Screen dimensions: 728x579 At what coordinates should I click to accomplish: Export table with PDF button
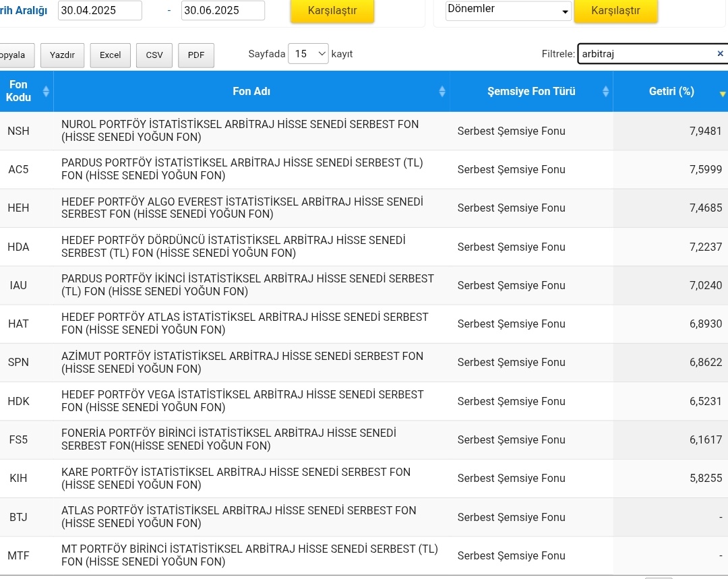[196, 55]
